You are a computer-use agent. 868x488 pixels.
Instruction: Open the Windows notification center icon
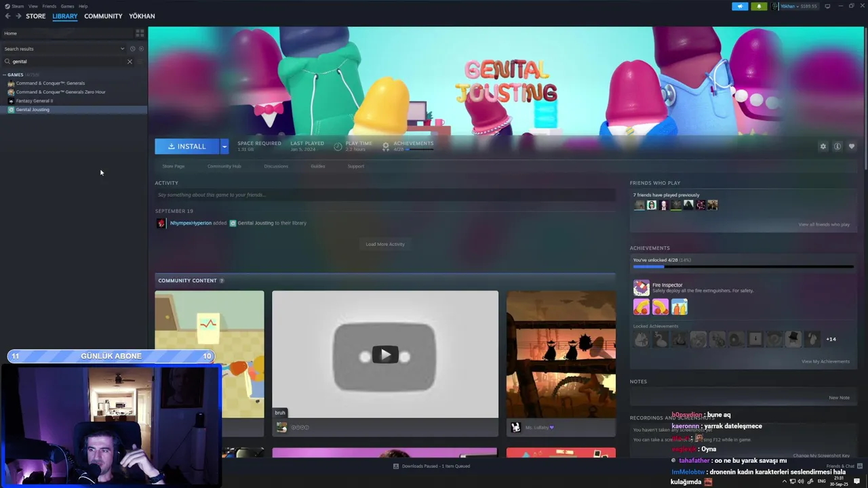(x=857, y=481)
